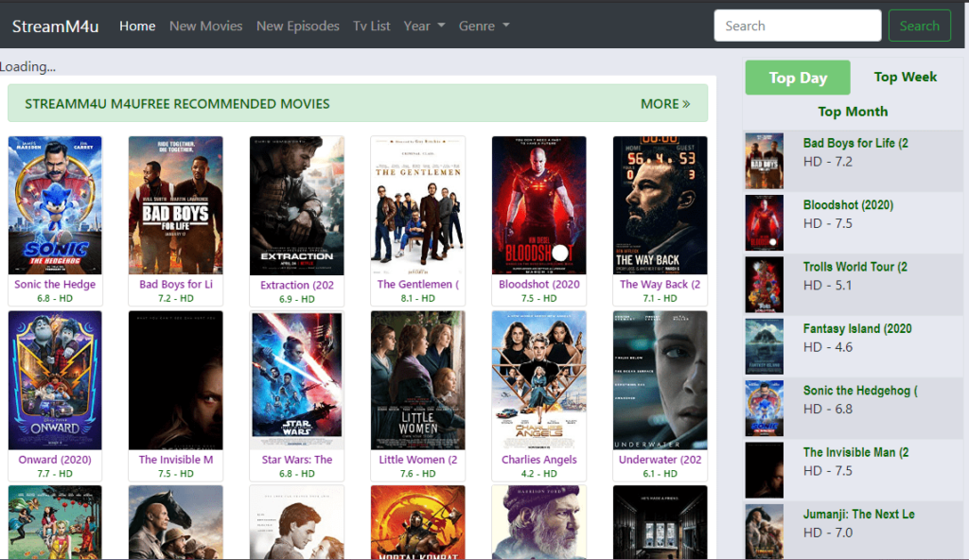969x560 pixels.
Task: Click the green Search button
Action: click(920, 26)
